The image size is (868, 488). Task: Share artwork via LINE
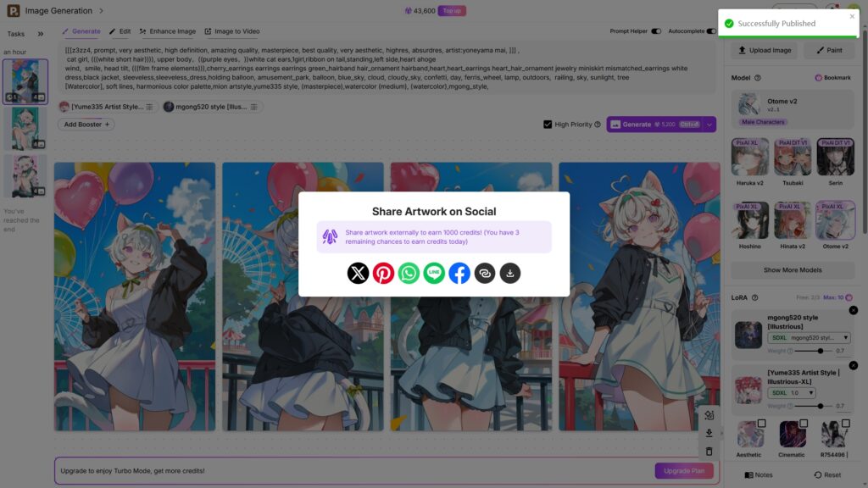(x=434, y=273)
